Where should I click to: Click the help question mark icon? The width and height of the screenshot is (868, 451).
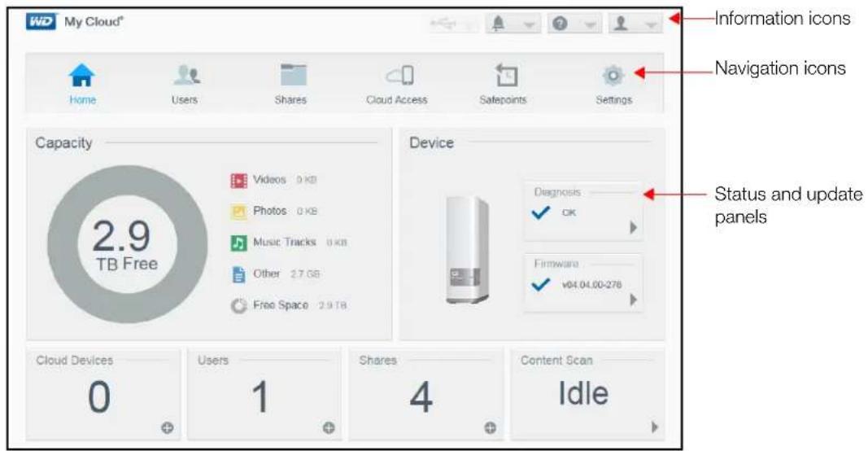pyautogui.click(x=560, y=24)
